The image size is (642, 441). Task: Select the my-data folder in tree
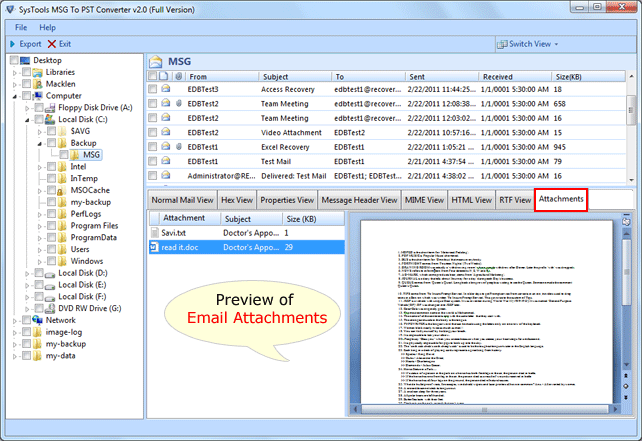(x=61, y=356)
